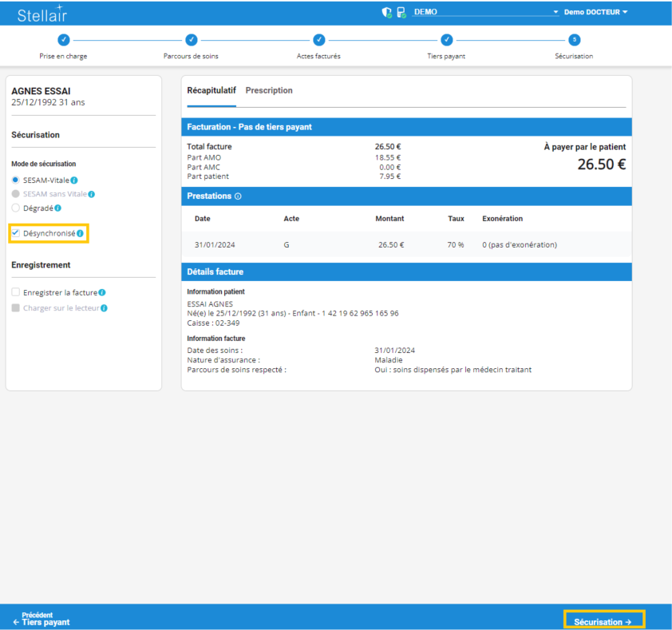Screen dimensions: 672x630
Task: Open info icon next to SESAM-Vitale
Action: [x=74, y=180]
